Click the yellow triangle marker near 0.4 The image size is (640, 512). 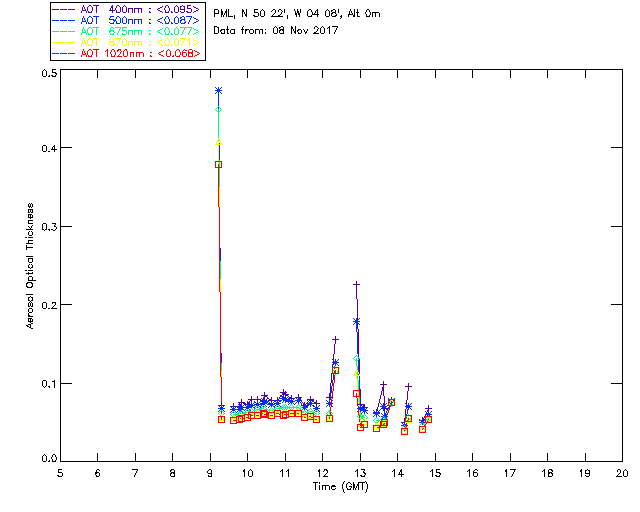pos(218,142)
